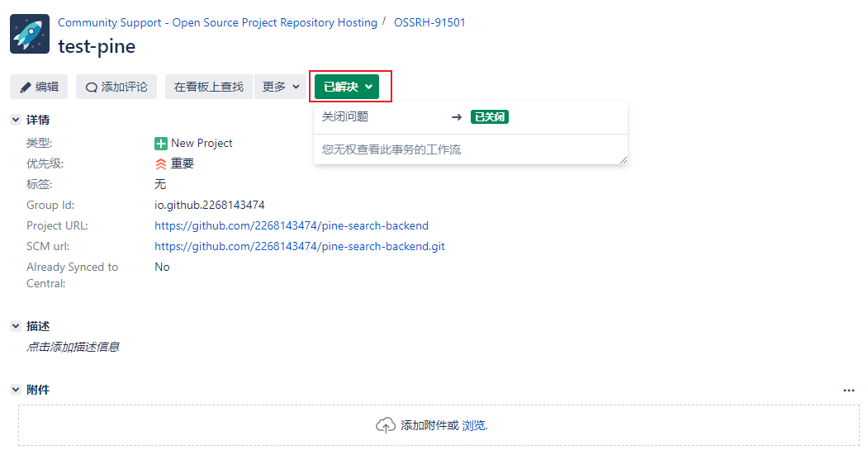
Task: Click the orange 重要 priority icon
Action: [160, 163]
